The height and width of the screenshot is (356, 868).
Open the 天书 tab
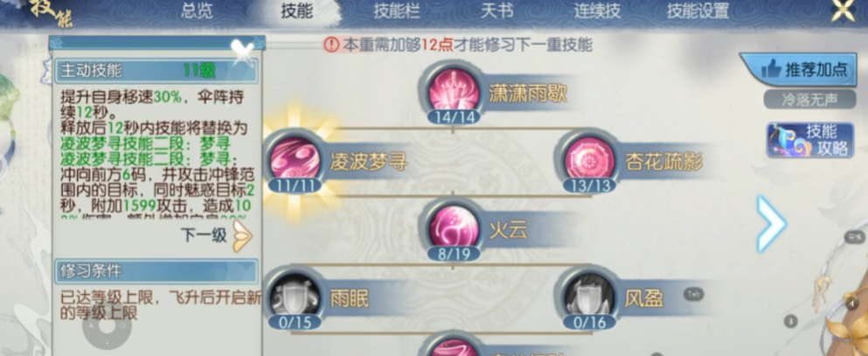coord(496,11)
